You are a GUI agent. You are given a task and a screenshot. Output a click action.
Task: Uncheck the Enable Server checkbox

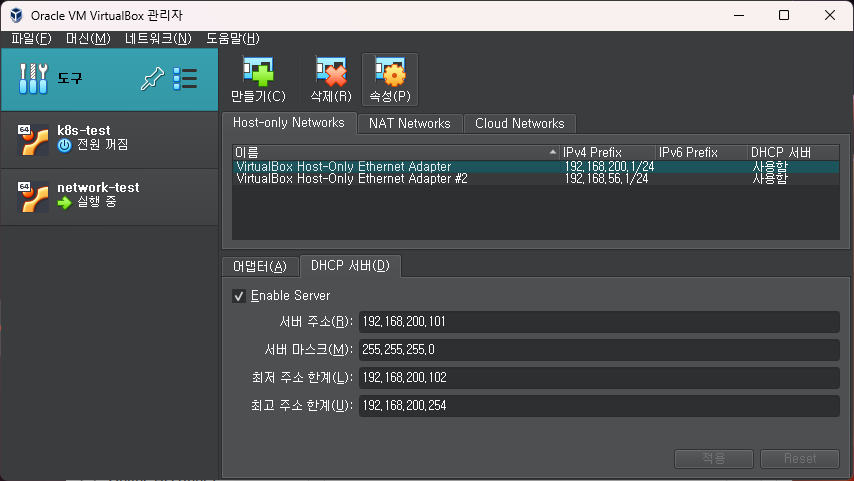pos(239,296)
